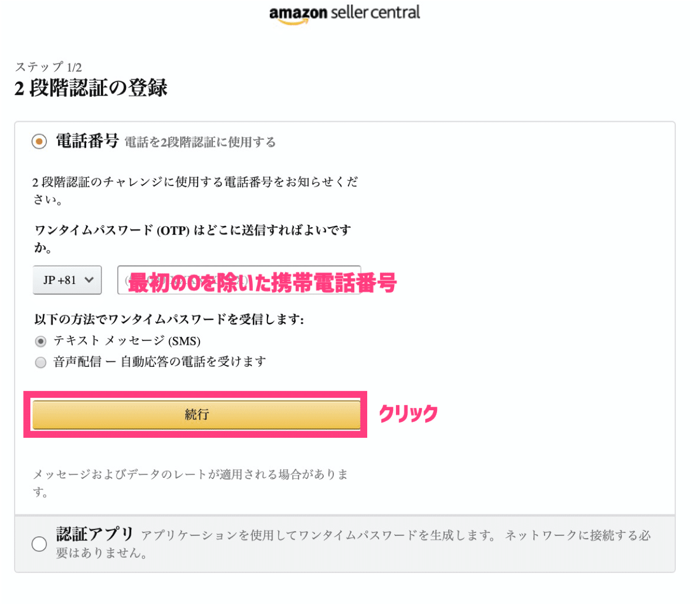Image resolution: width=700 pixels, height=604 pixels.
Task: Click the ワンタイムパスワード (OTP) question text
Action: [193, 238]
